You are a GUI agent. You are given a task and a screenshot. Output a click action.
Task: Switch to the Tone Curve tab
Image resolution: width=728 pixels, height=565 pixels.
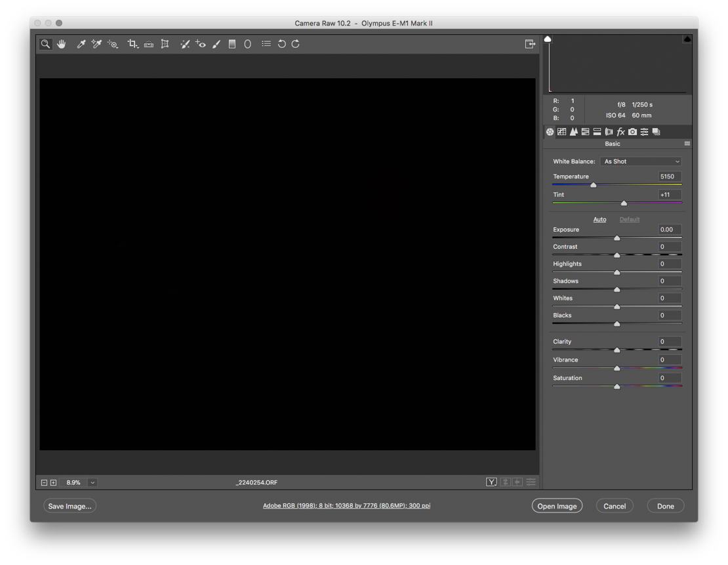pos(562,132)
